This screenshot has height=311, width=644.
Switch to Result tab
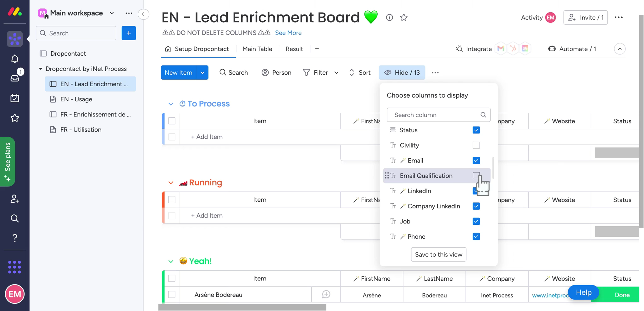click(294, 49)
